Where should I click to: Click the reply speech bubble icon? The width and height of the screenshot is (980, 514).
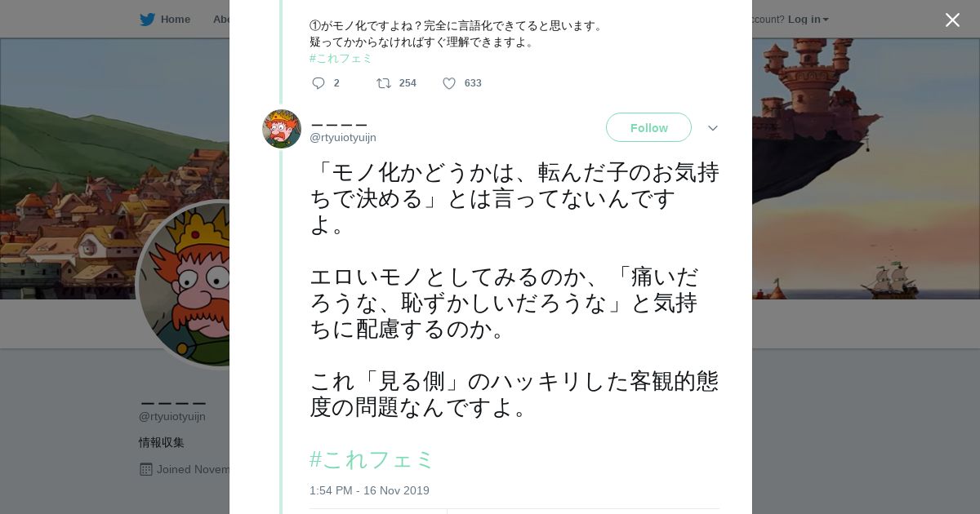pos(318,83)
